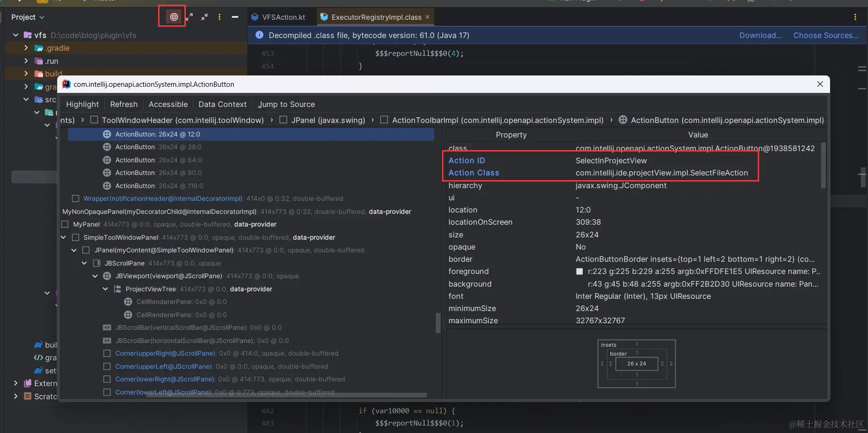Select the 'Action ID' property row
The image size is (868, 433).
[633, 160]
